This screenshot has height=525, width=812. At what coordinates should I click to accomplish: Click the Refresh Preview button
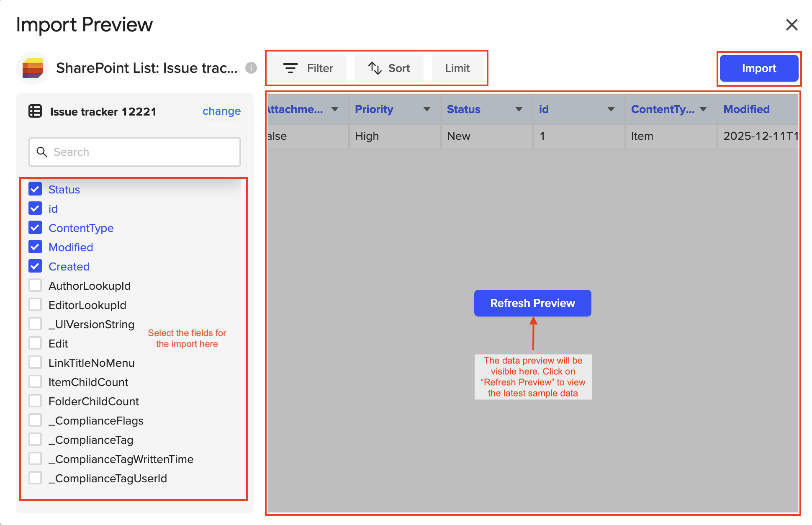click(532, 303)
